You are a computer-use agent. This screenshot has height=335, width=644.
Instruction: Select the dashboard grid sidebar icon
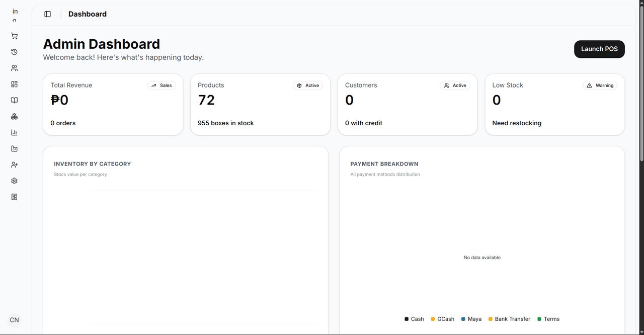14,84
